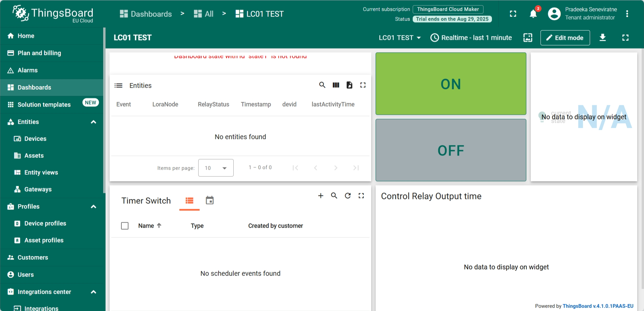
Task: Open time window clock selector
Action: pyautogui.click(x=471, y=38)
